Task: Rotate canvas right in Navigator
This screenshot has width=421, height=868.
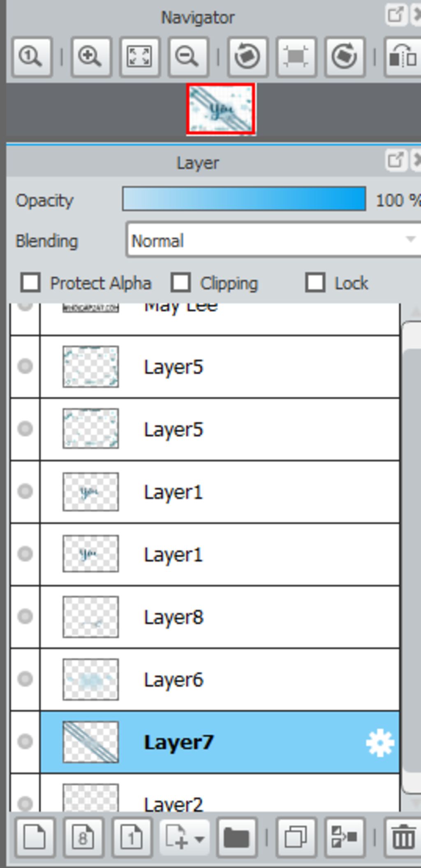Action: (345, 57)
